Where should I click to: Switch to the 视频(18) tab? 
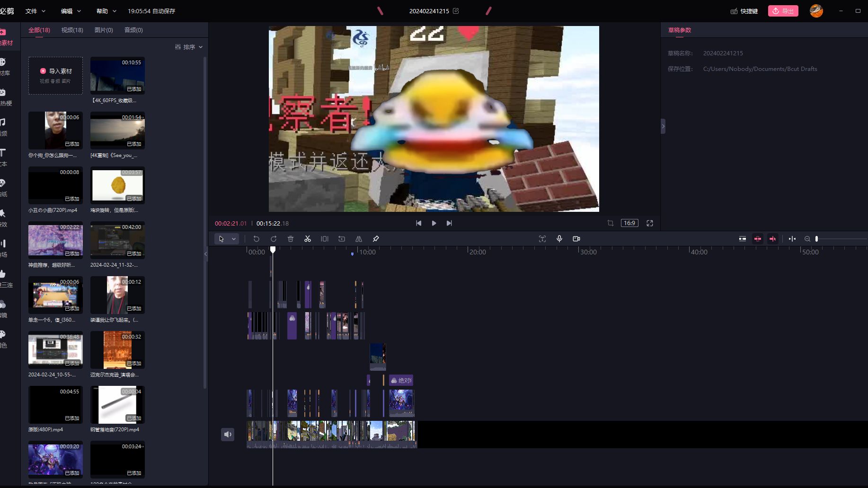pyautogui.click(x=72, y=30)
